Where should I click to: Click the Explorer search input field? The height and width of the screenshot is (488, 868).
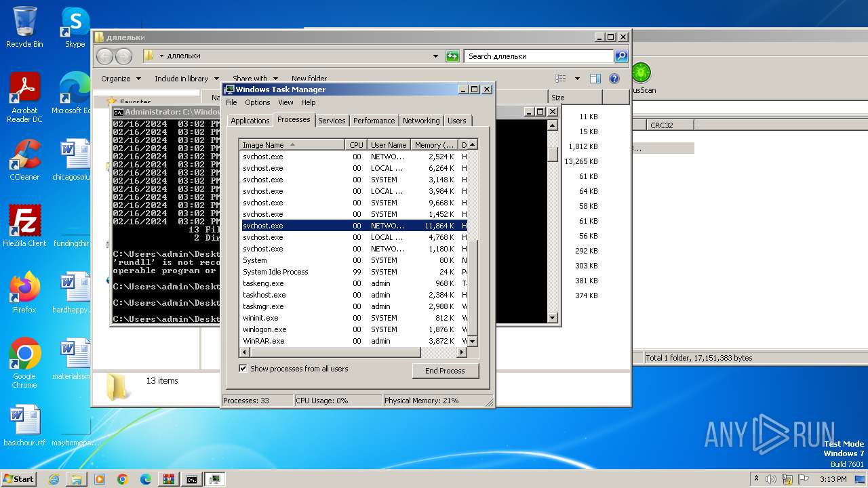[x=539, y=56]
